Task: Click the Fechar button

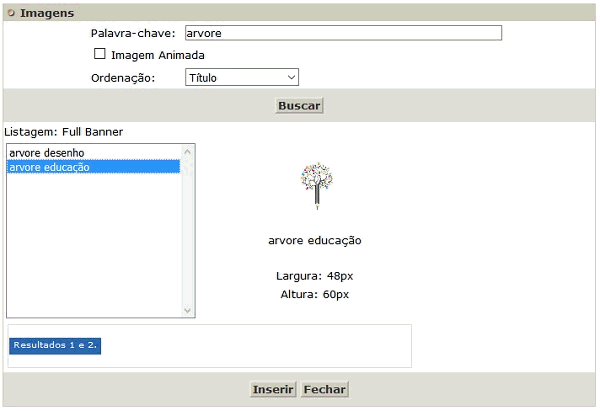Action: 324,389
